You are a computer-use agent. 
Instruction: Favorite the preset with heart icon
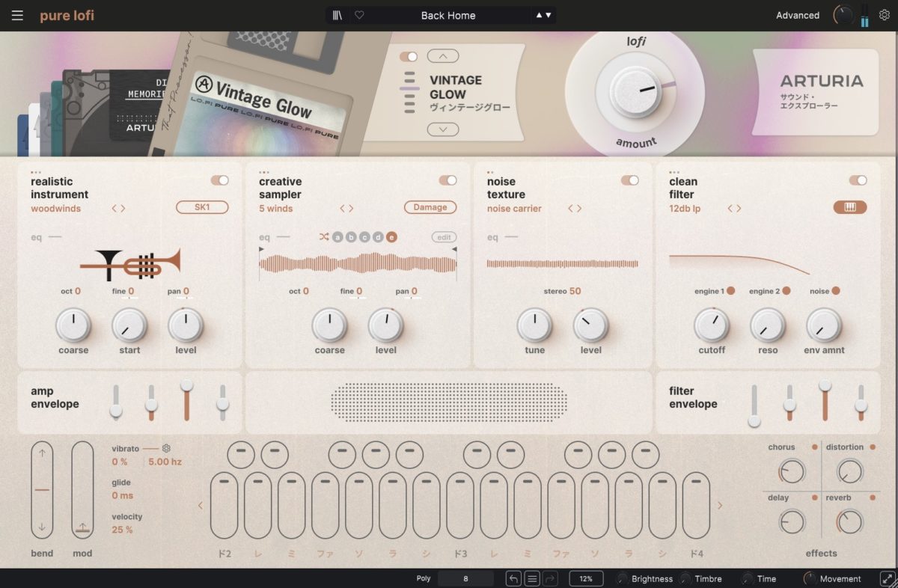click(359, 16)
